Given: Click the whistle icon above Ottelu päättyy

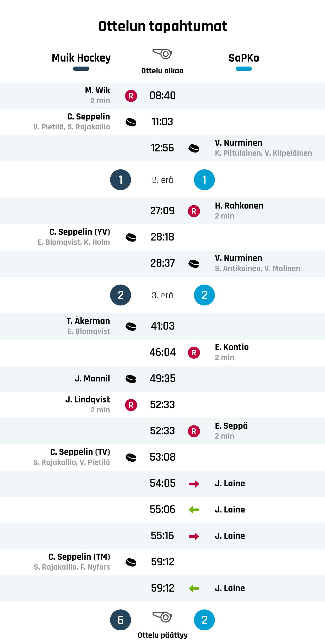Looking at the screenshot, I should (162, 617).
